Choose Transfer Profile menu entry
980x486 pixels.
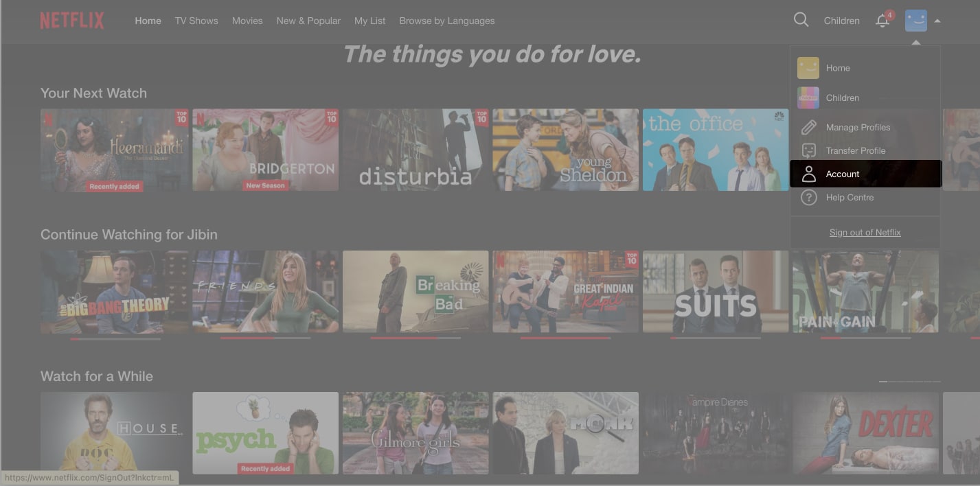coord(856,150)
